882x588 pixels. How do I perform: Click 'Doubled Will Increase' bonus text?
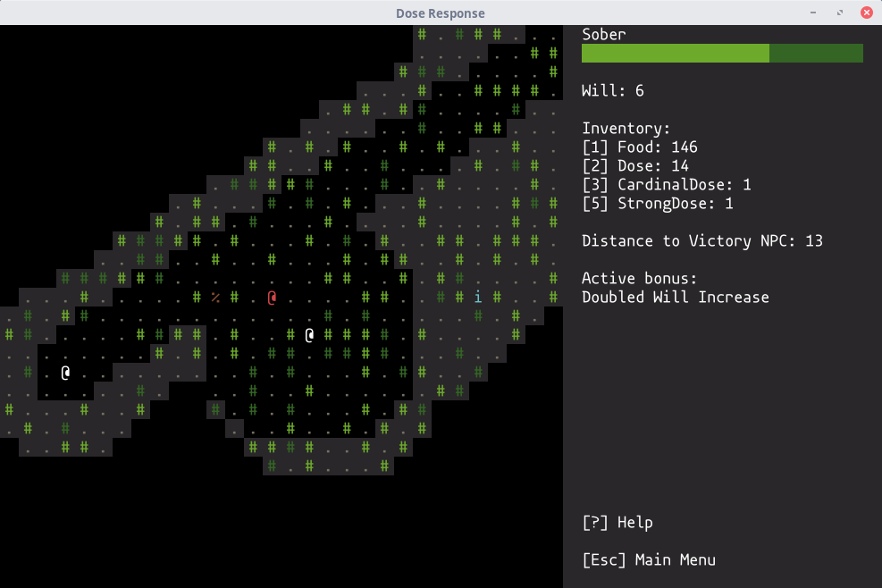[675, 297]
